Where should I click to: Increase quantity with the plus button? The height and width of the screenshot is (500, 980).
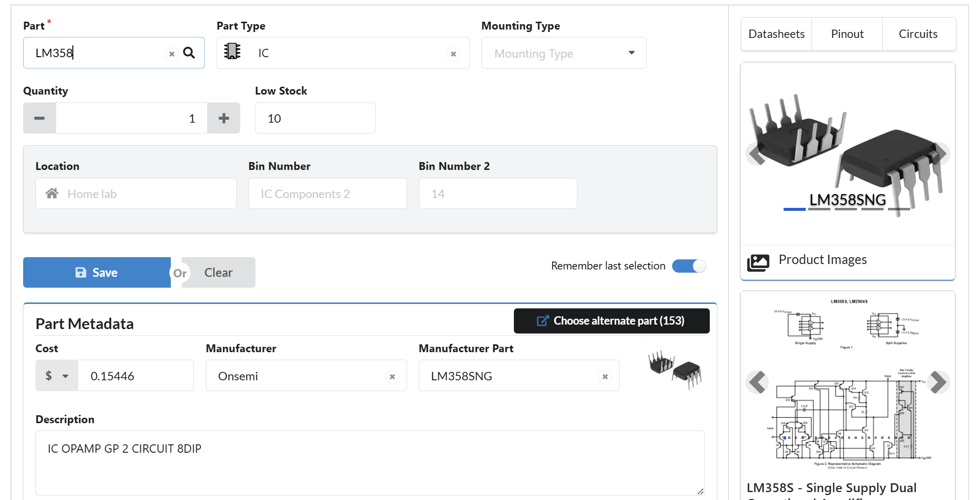click(x=224, y=118)
